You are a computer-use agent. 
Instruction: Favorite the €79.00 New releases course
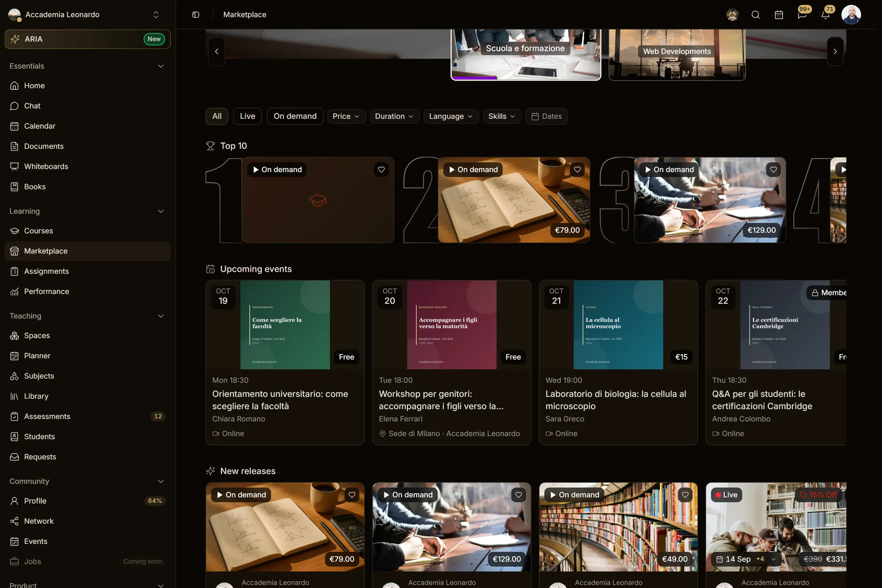352,495
